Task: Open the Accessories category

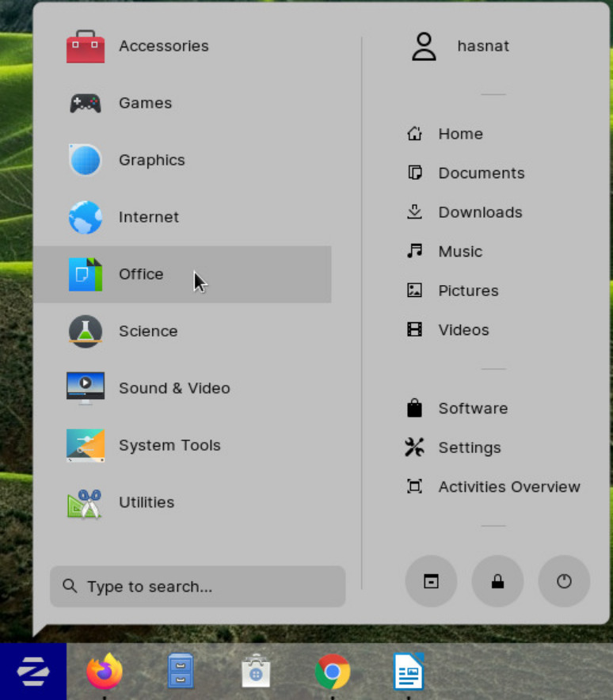Action: click(x=182, y=46)
